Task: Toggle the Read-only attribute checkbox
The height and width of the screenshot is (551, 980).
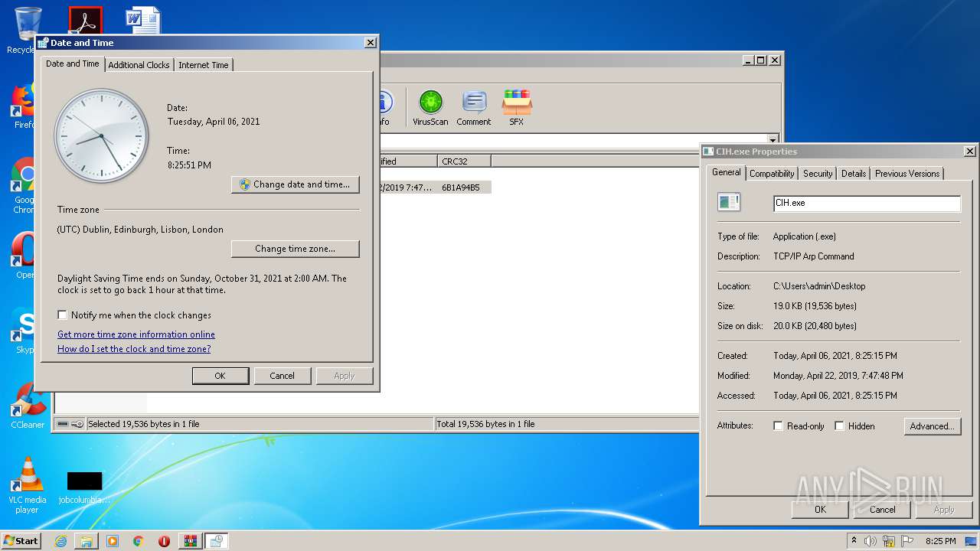Action: pos(778,426)
